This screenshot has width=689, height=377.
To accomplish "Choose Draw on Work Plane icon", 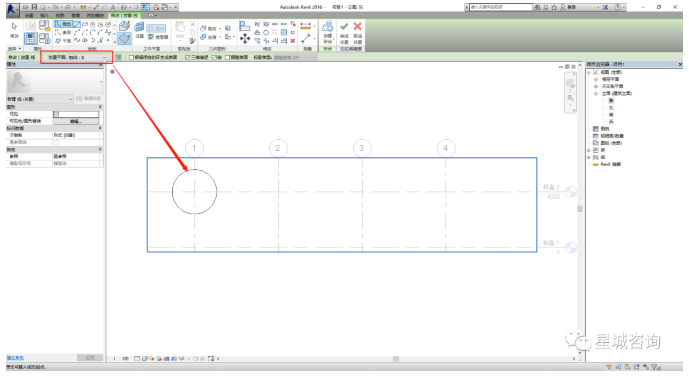I will point(124,38).
